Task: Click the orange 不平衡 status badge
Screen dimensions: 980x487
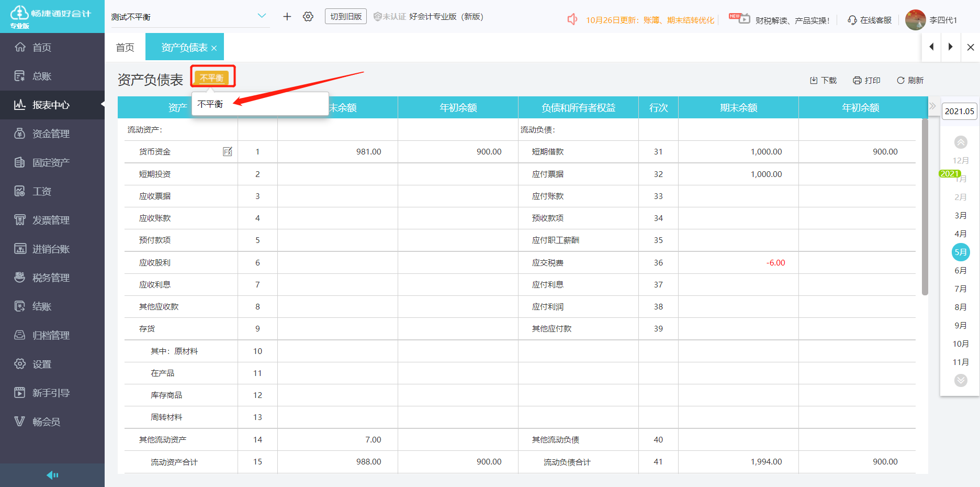Action: [x=212, y=78]
